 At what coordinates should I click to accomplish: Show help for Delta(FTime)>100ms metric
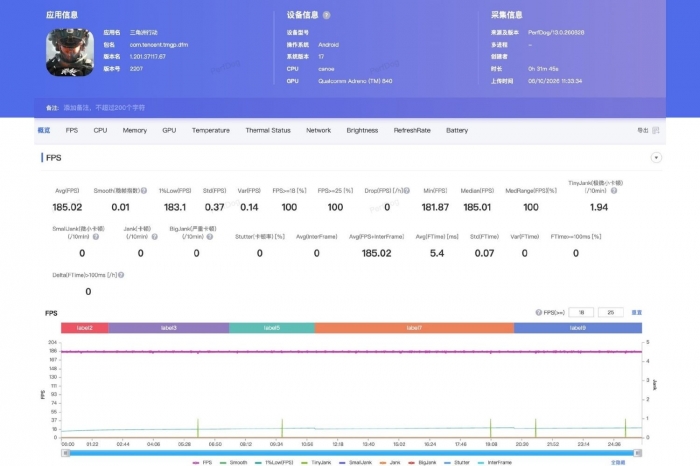(x=121, y=275)
